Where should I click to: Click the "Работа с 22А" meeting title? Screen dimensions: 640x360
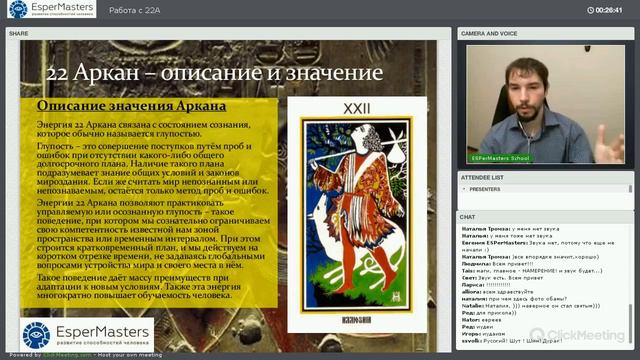click(135, 11)
